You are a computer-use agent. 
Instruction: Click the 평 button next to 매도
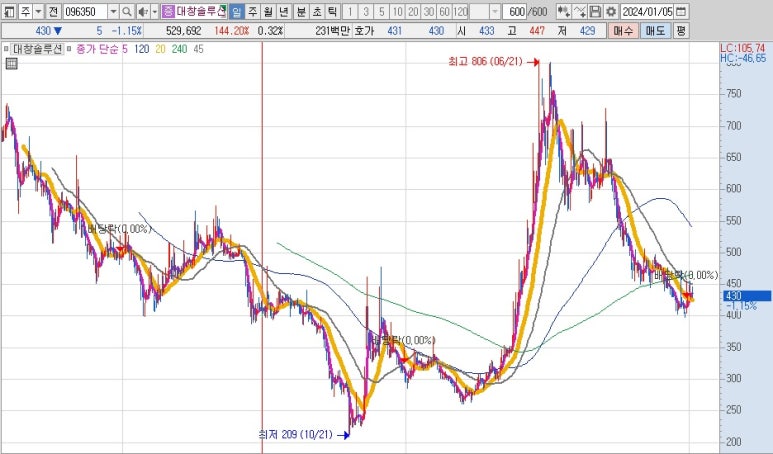pyautogui.click(x=681, y=31)
